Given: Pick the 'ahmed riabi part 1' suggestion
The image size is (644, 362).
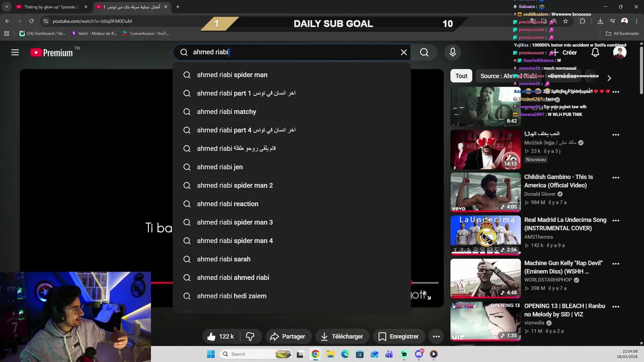Looking at the screenshot, I should click(x=292, y=93).
